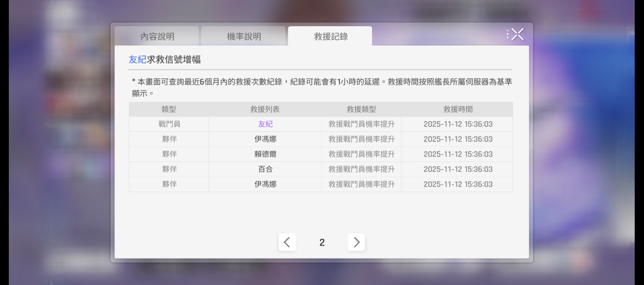Click the 戰鬥員 type cell
The width and height of the screenshot is (644, 285).
pos(169,124)
